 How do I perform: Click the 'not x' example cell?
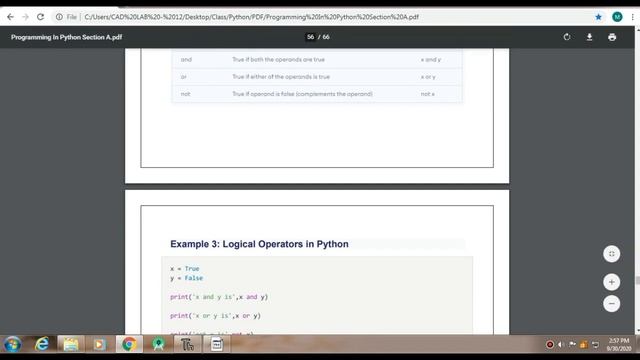427,94
